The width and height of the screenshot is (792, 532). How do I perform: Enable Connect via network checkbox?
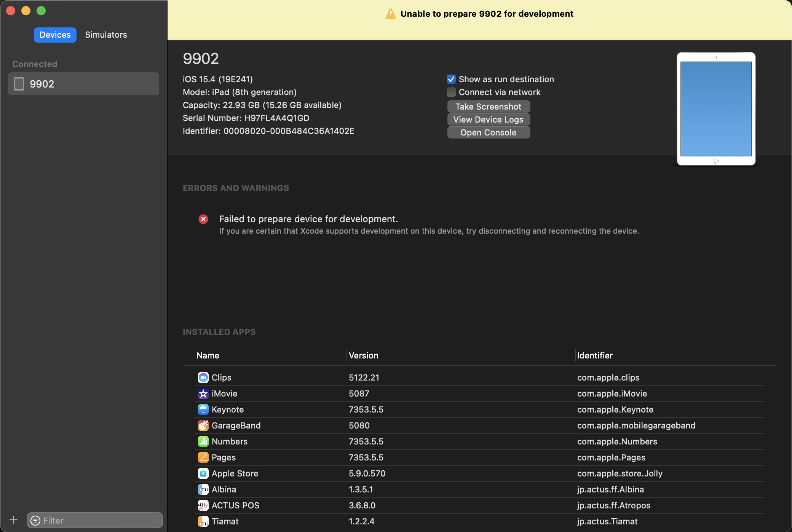[451, 92]
